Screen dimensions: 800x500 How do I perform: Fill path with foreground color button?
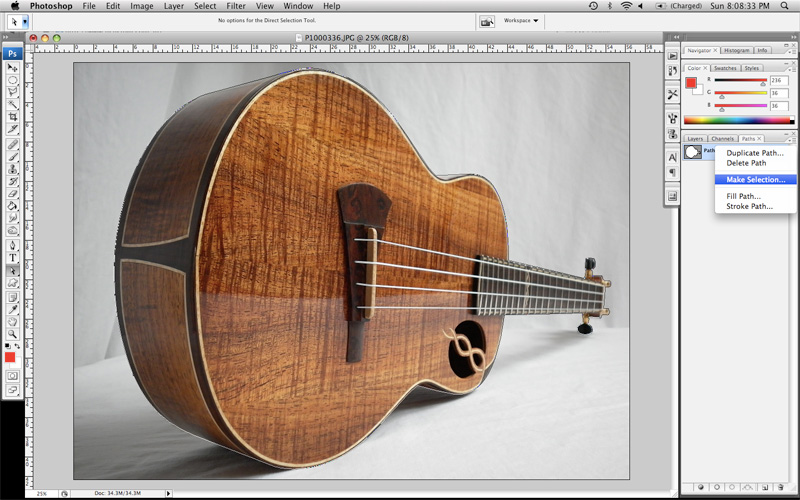pyautogui.click(x=701, y=487)
